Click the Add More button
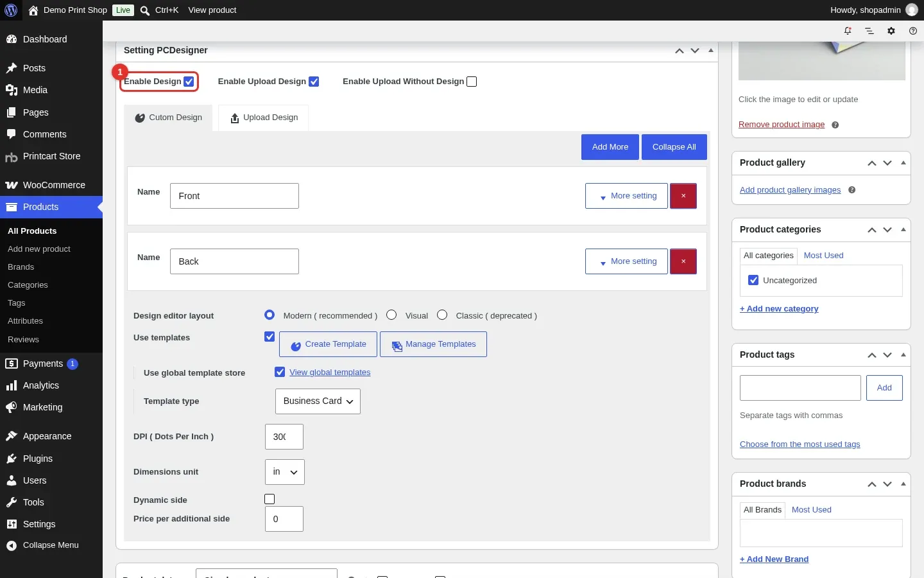 tap(610, 147)
